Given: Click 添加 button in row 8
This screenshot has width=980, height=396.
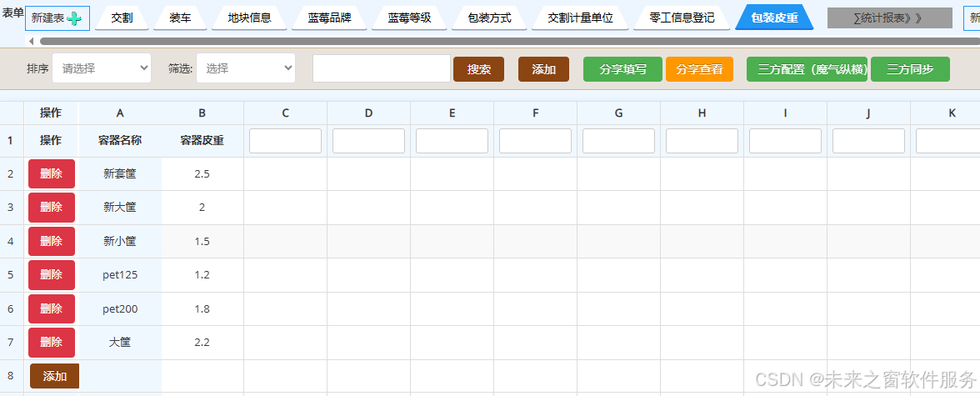Looking at the screenshot, I should point(54,376).
